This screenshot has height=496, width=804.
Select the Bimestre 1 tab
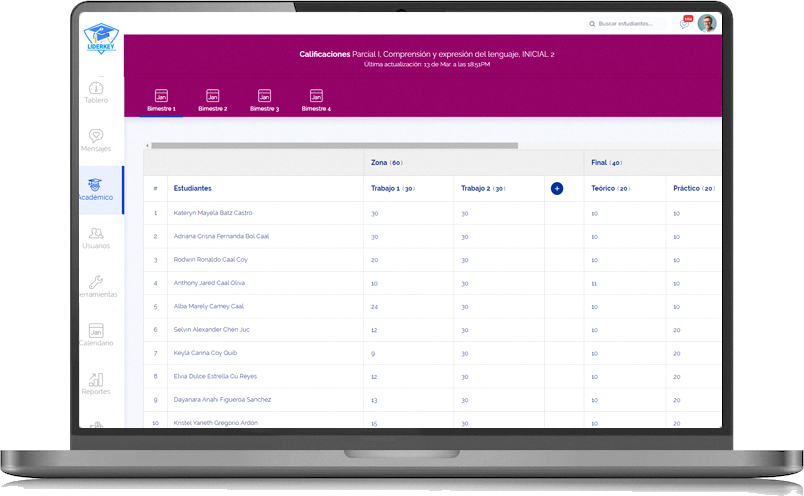[161, 100]
